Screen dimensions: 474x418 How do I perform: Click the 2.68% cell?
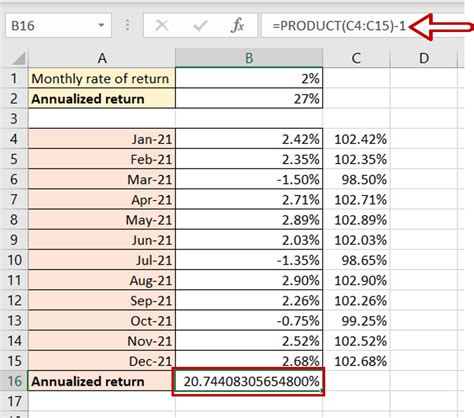249,359
